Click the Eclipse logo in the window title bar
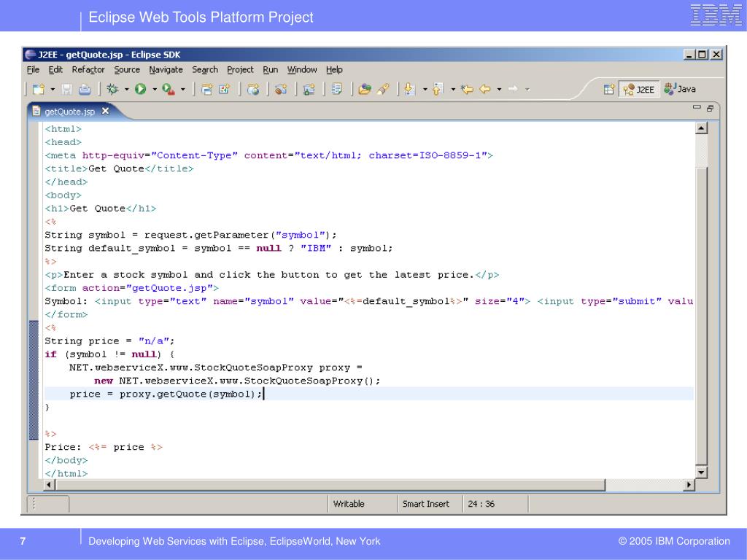The width and height of the screenshot is (747, 560). (x=31, y=54)
